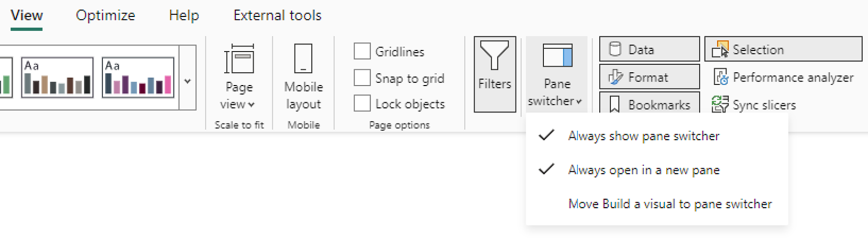The height and width of the screenshot is (238, 868).
Task: Switch to the Optimize ribbon tab
Action: [x=105, y=15]
